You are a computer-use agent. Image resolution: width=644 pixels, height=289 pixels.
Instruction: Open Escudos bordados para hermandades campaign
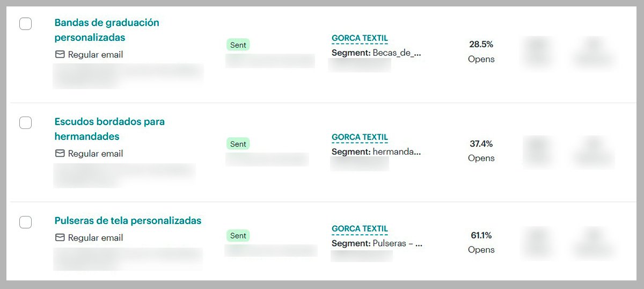(109, 129)
